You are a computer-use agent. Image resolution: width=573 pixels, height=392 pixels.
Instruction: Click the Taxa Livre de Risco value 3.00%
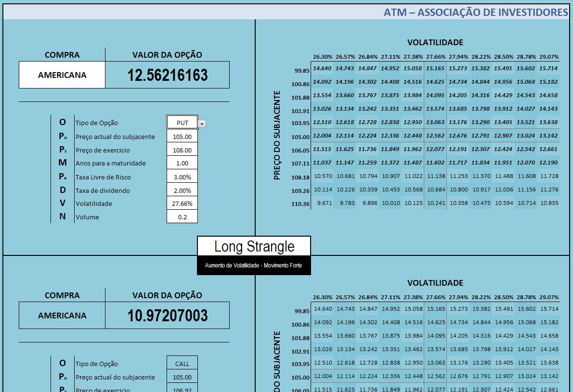tap(182, 177)
